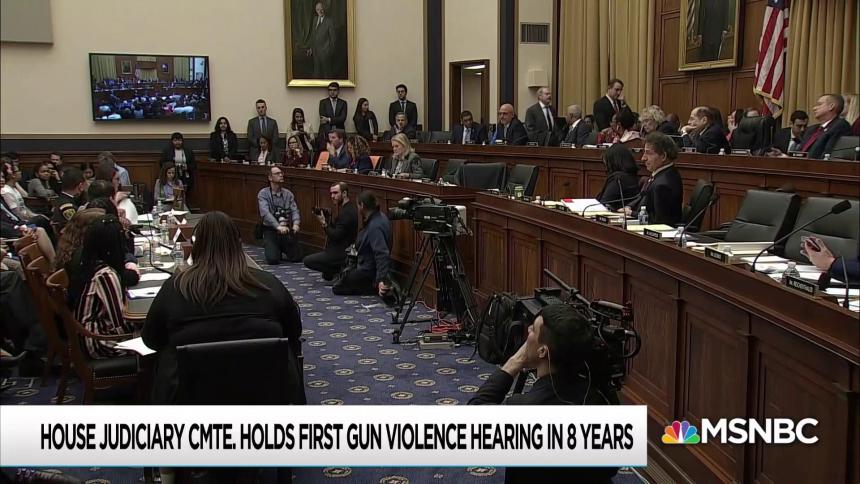Click the MSNBC network text

759,431
